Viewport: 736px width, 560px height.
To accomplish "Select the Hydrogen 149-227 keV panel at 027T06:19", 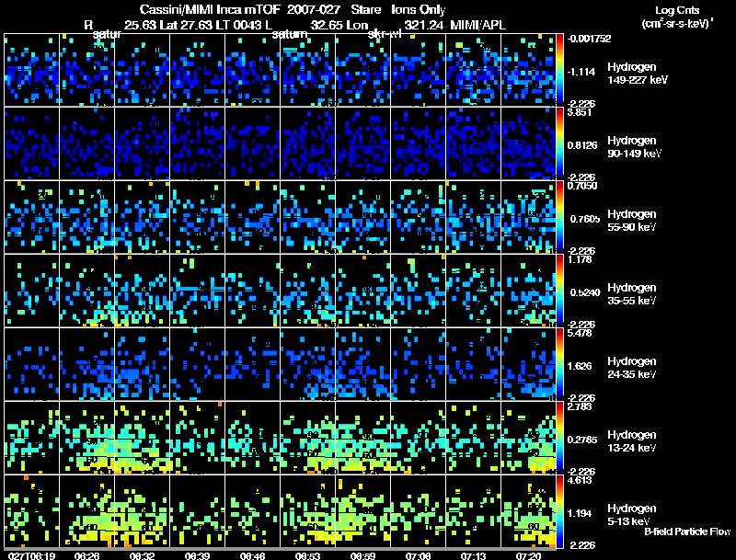I will pos(31,70).
